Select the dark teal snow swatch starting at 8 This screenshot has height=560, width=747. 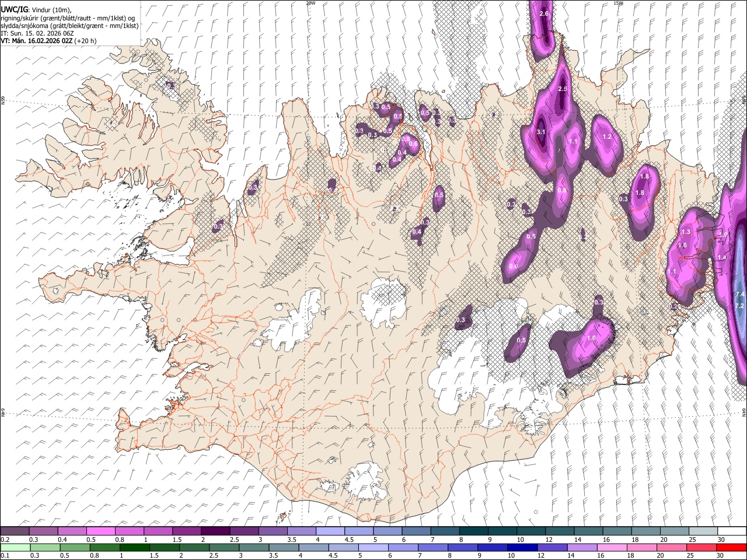coord(473,531)
